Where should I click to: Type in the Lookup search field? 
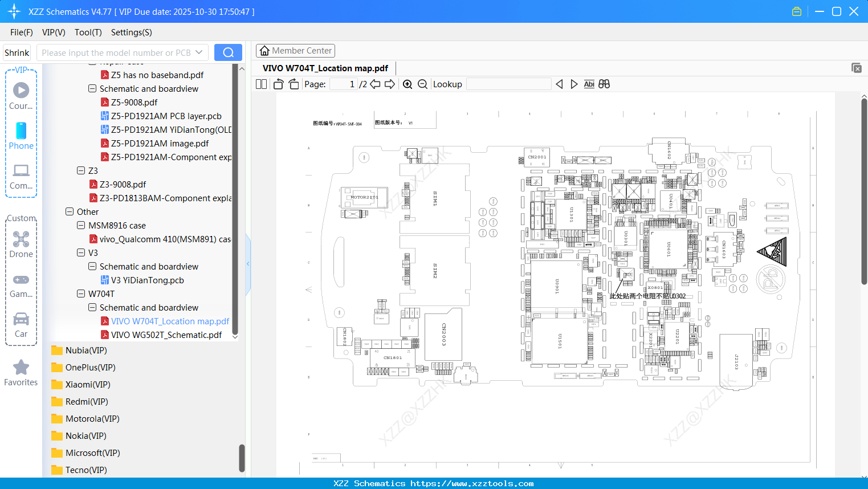509,84
